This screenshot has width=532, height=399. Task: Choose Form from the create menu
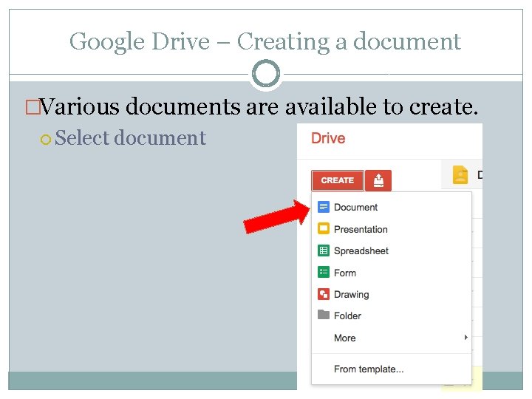[345, 273]
